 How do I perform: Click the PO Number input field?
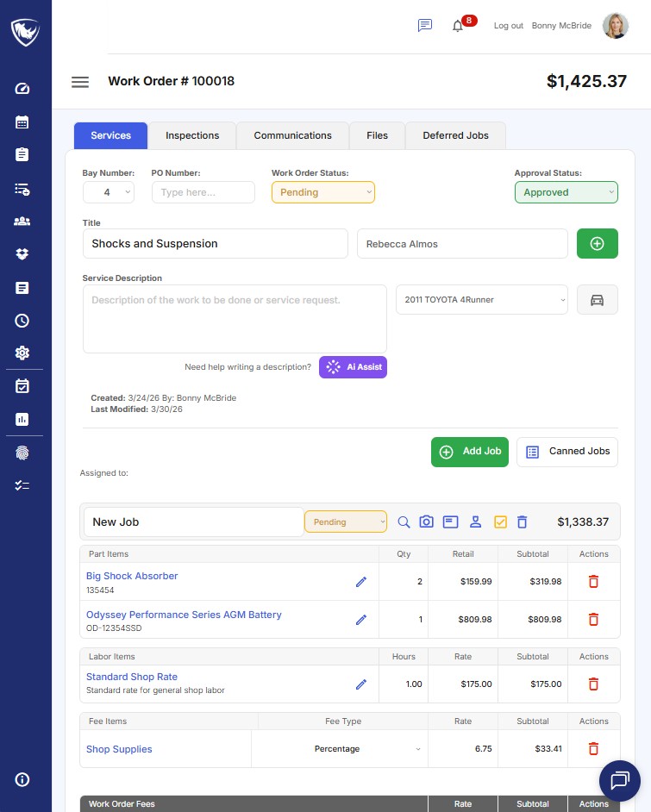(203, 192)
